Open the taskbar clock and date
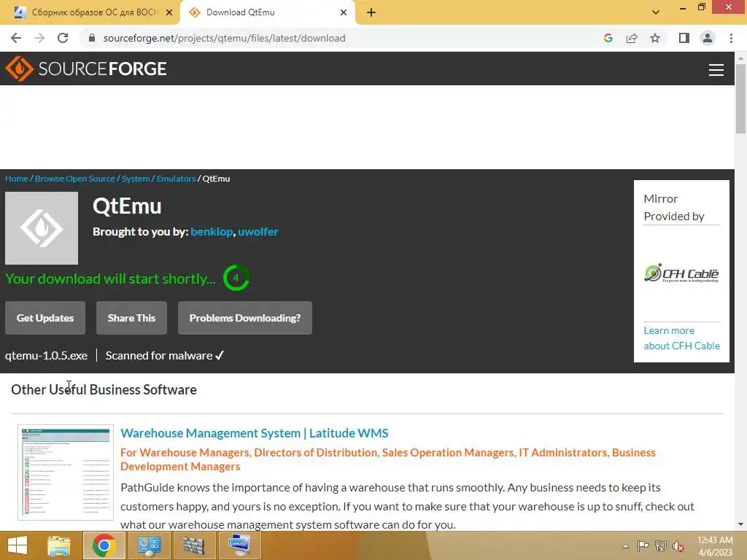747x560 pixels. (715, 546)
